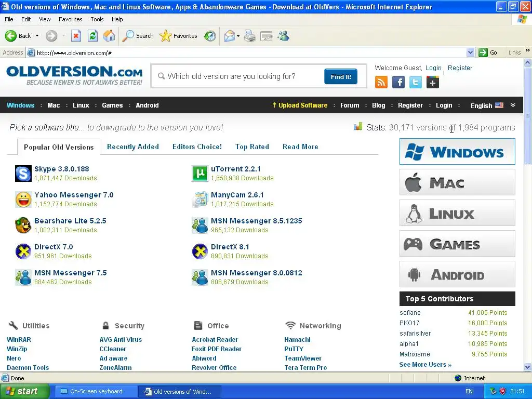Image resolution: width=532 pixels, height=399 pixels.
Task: Click the EN language indicator in taskbar
Action: pos(469,391)
